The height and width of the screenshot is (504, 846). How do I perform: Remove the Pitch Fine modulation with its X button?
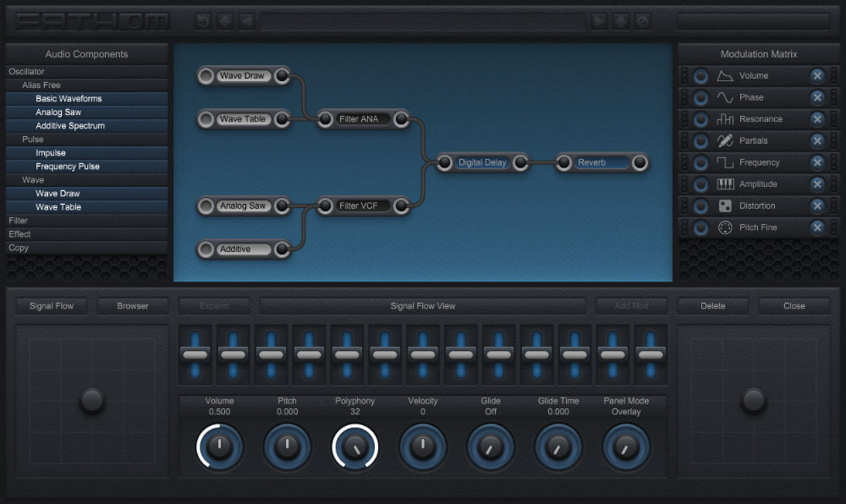817,227
